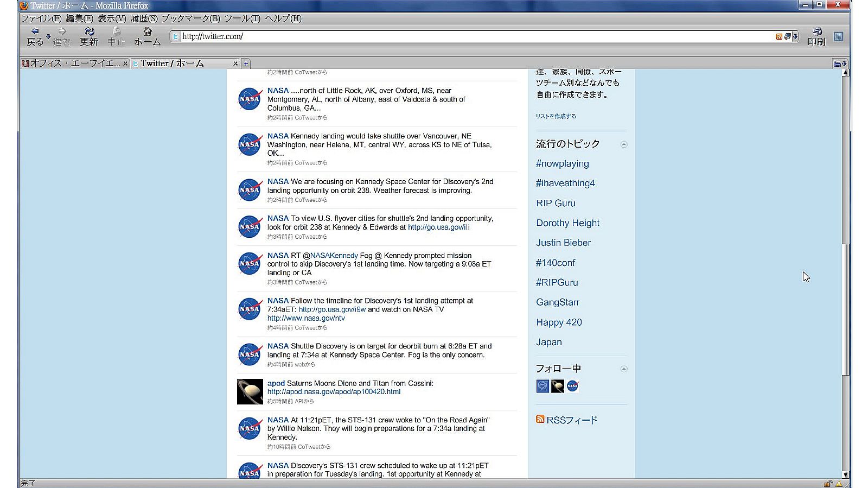The width and height of the screenshot is (868, 488).
Task: Click the Justin Bieber trending topic link
Action: click(x=563, y=243)
